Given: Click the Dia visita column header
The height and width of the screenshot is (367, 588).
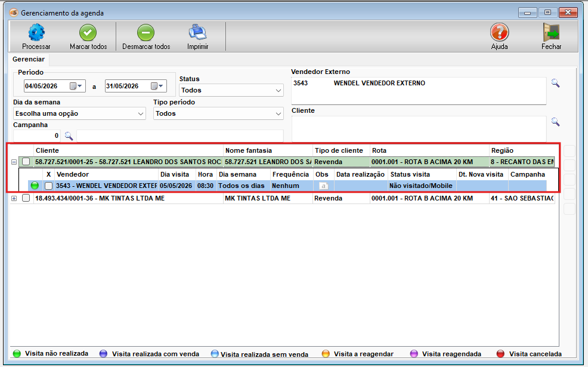Looking at the screenshot, I should point(177,174).
